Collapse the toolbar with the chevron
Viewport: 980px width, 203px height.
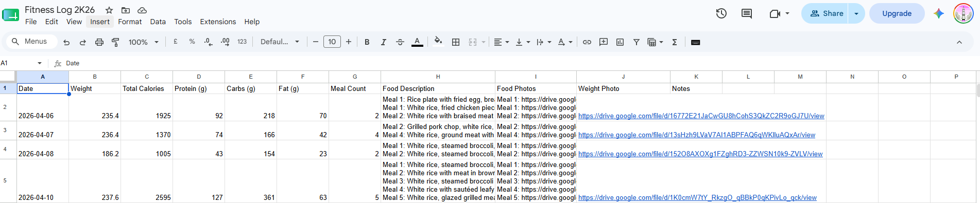click(959, 42)
